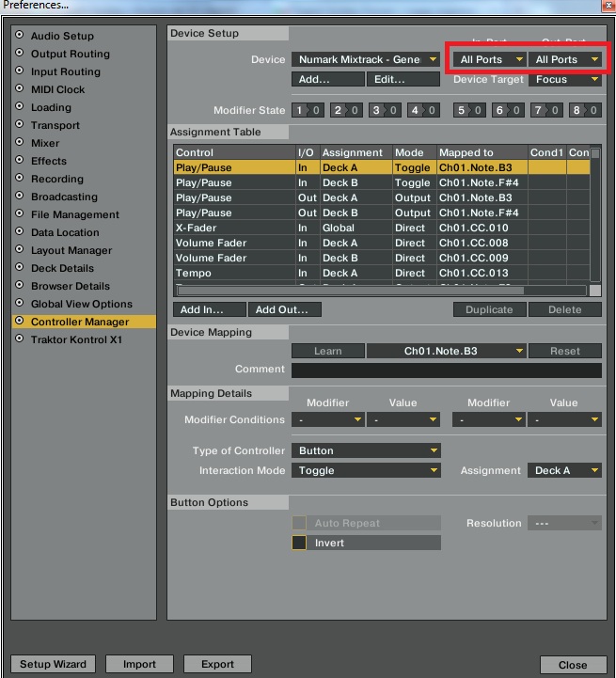Screen dimensions: 616x678
Task: Toggle the Invert checkbox
Action: 299,543
